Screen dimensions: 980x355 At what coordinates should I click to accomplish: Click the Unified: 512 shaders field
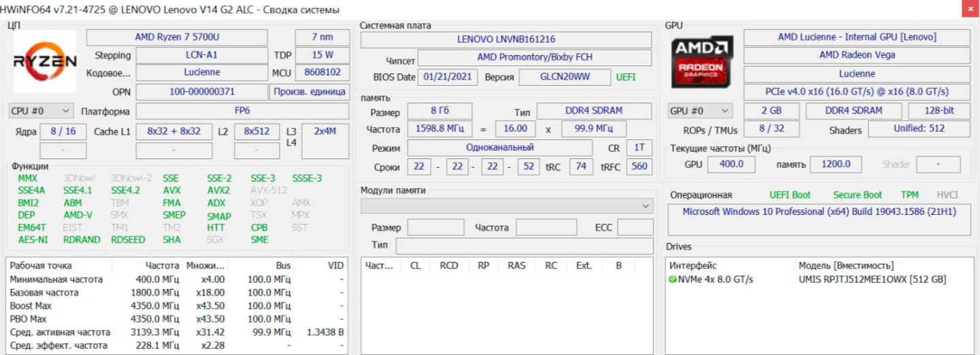(919, 129)
